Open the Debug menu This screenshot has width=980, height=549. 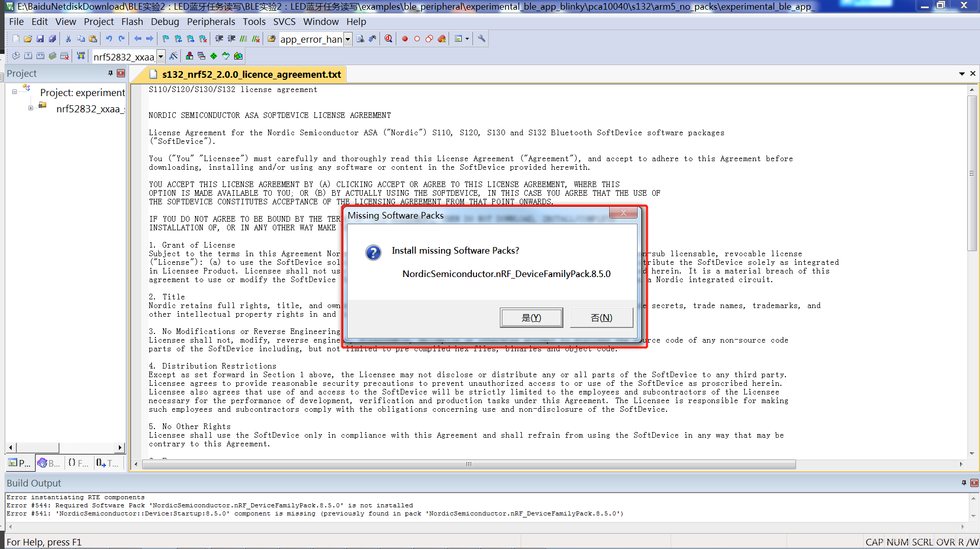[165, 21]
